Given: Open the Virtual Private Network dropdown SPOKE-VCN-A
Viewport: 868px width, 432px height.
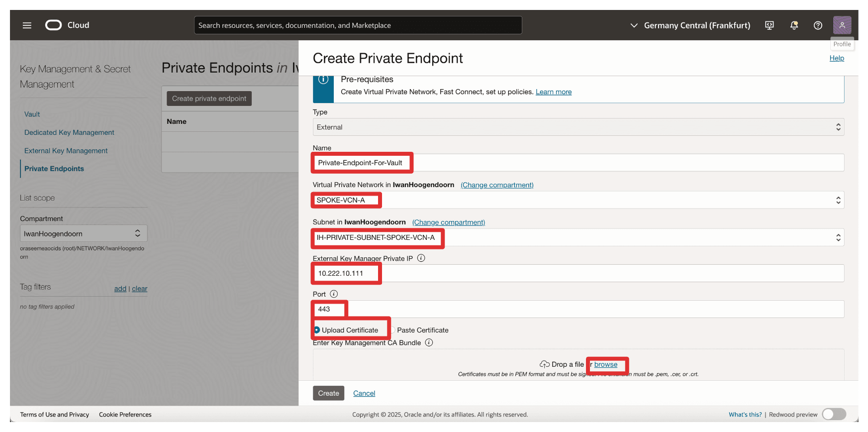Looking at the screenshot, I should click(578, 200).
